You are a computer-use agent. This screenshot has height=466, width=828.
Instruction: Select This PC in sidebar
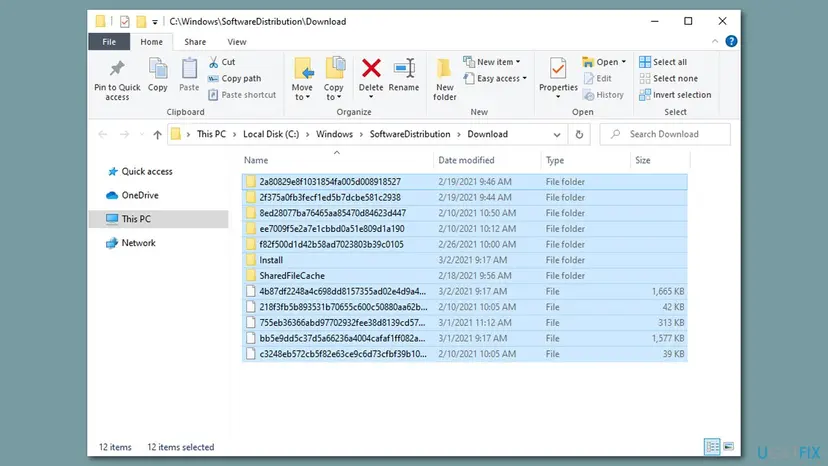(158, 219)
